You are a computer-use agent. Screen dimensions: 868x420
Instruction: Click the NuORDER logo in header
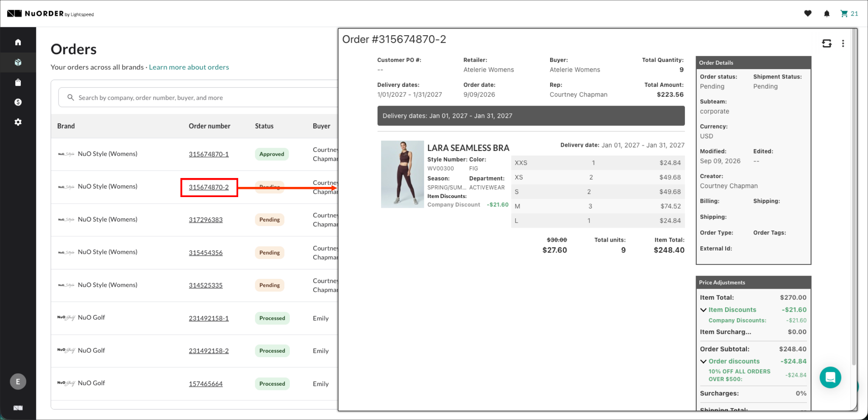pyautogui.click(x=50, y=14)
